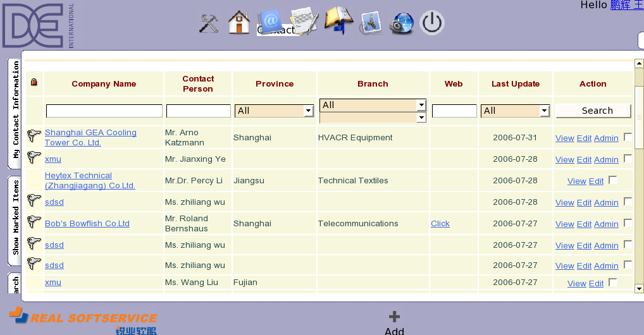Open the Show Marked Items side tab
Viewport: 644px width, 335px height.
(16, 218)
